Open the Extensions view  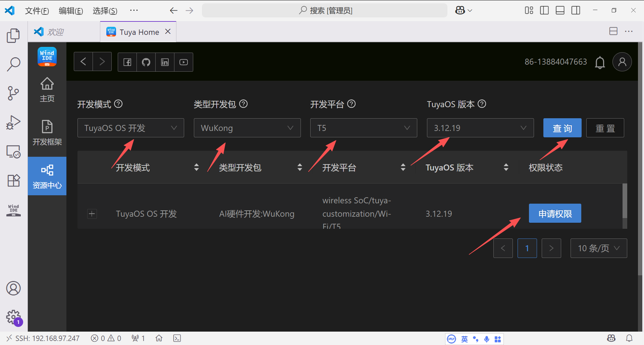13,181
